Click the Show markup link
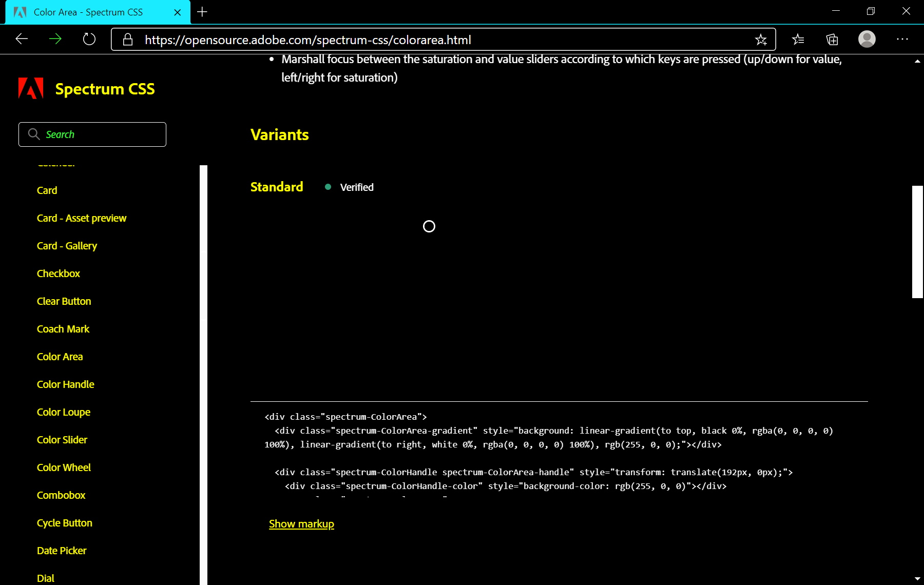Screen dimensions: 924x585 pos(301,523)
